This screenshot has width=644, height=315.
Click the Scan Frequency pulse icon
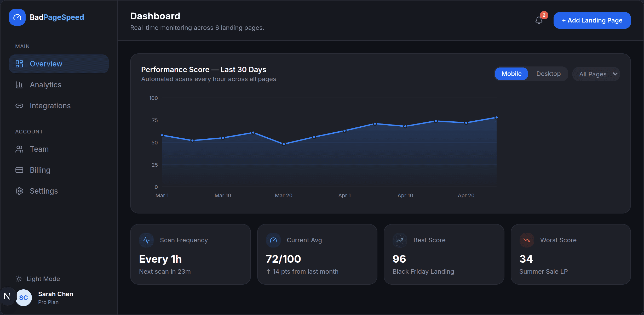146,240
